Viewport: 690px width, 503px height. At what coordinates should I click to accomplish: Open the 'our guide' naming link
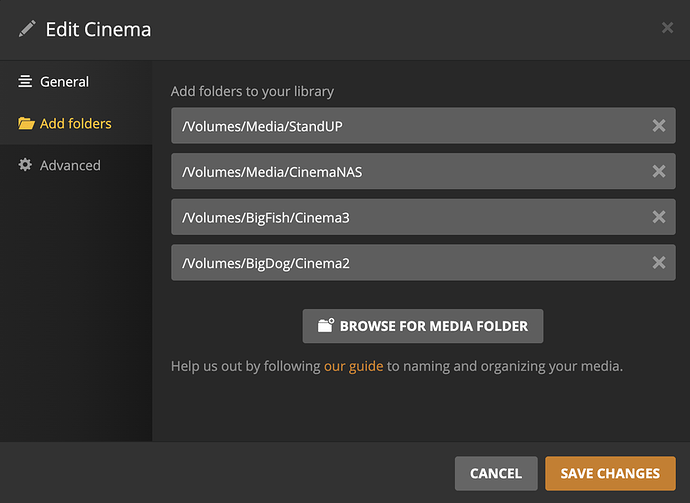coord(353,366)
